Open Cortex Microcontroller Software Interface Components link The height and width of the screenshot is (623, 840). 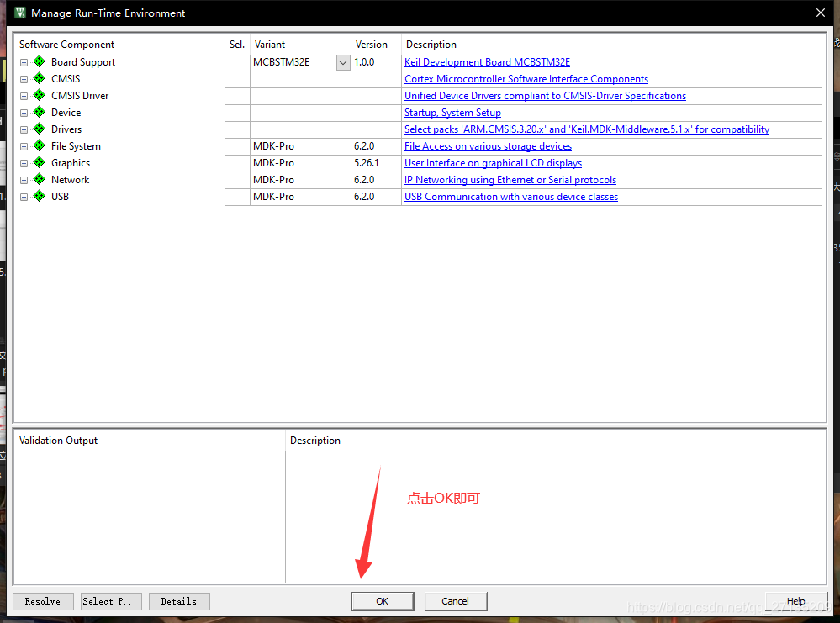click(526, 79)
